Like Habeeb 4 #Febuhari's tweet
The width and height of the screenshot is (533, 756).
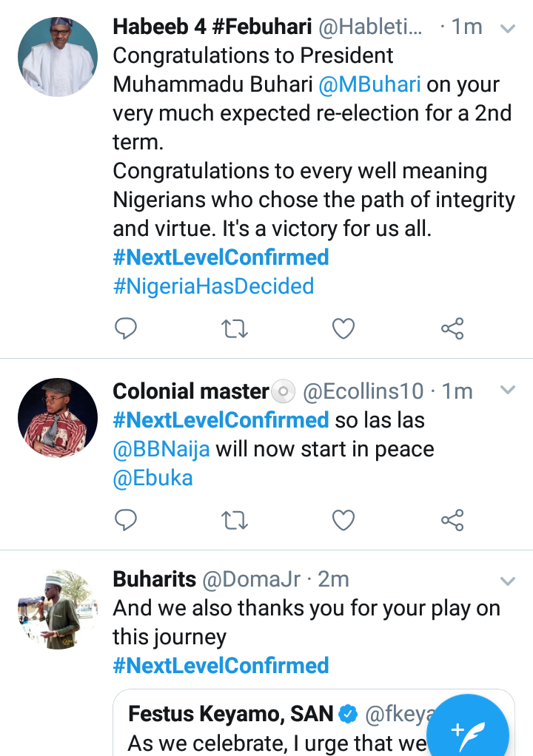[x=343, y=328]
